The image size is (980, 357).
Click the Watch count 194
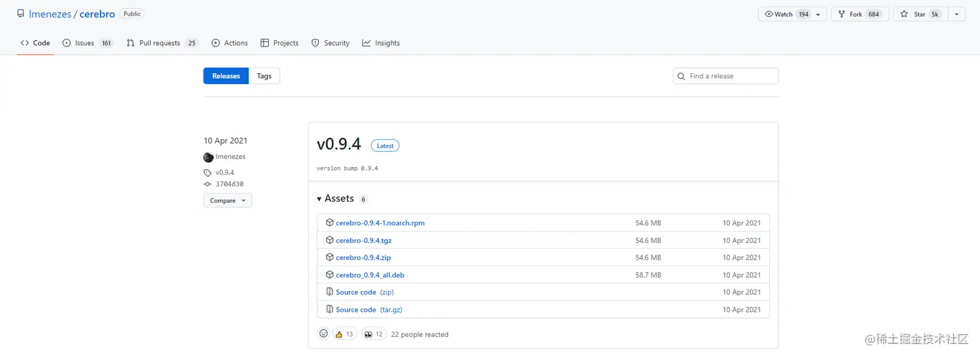point(804,14)
